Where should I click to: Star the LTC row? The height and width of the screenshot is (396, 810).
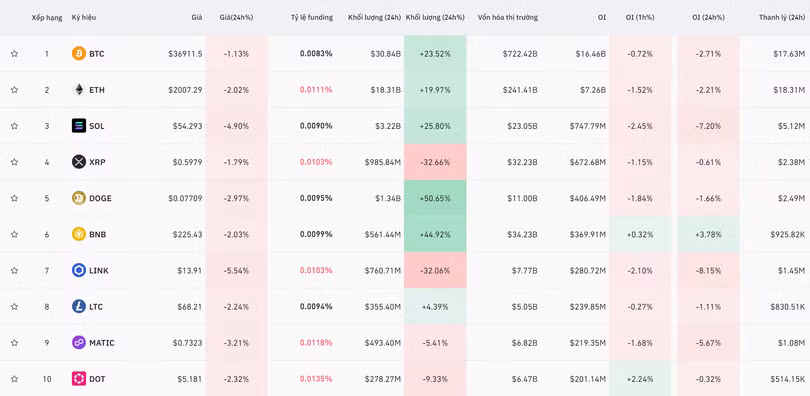pos(14,307)
